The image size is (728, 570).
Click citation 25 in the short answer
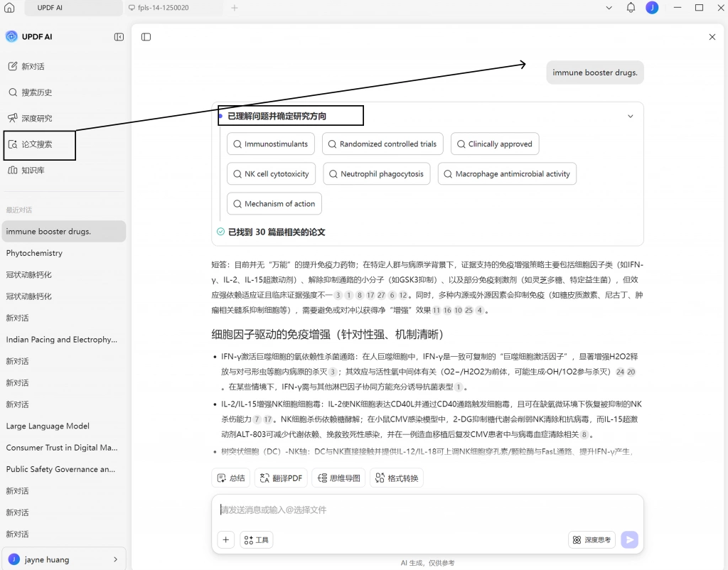pos(469,310)
